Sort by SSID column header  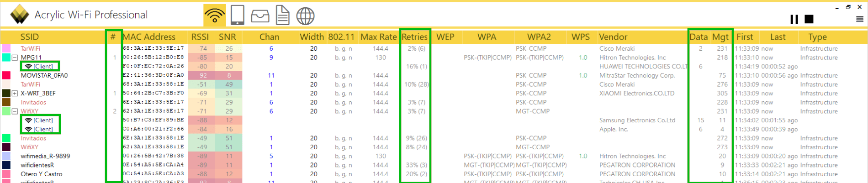pyautogui.click(x=30, y=37)
